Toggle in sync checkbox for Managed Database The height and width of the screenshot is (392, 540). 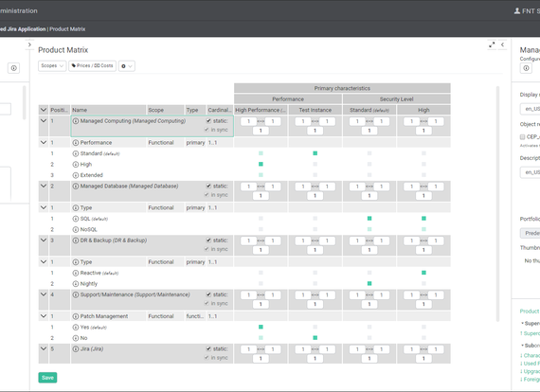point(207,195)
